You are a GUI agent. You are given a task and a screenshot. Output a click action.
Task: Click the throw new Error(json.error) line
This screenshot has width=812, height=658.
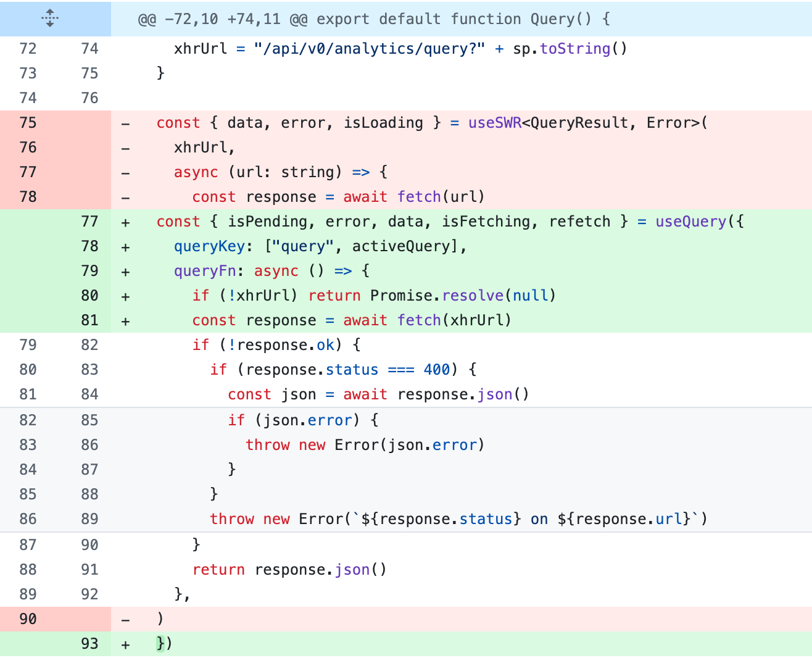pyautogui.click(x=365, y=444)
